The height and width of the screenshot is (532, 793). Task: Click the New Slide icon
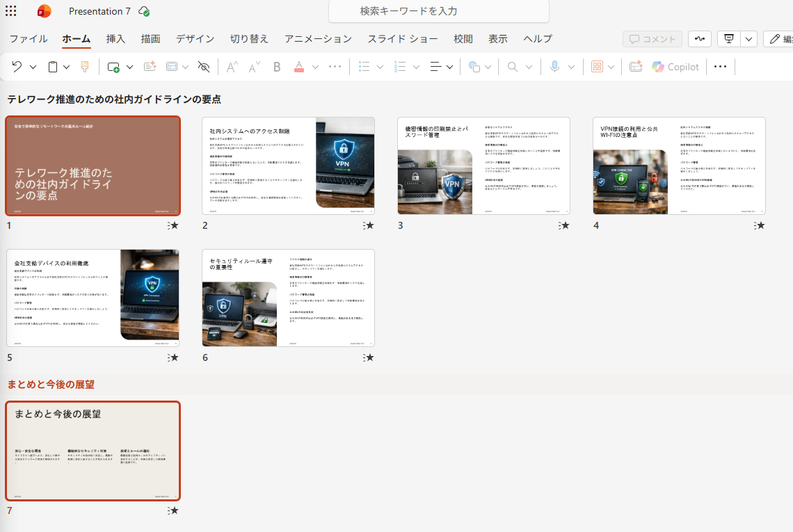[x=113, y=67]
